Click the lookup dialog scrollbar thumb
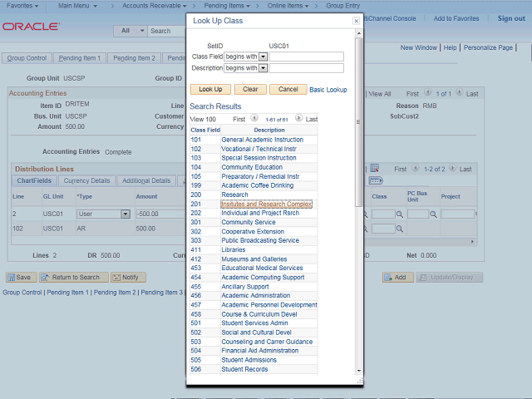The height and width of the screenshot is (399, 532). click(x=358, y=122)
